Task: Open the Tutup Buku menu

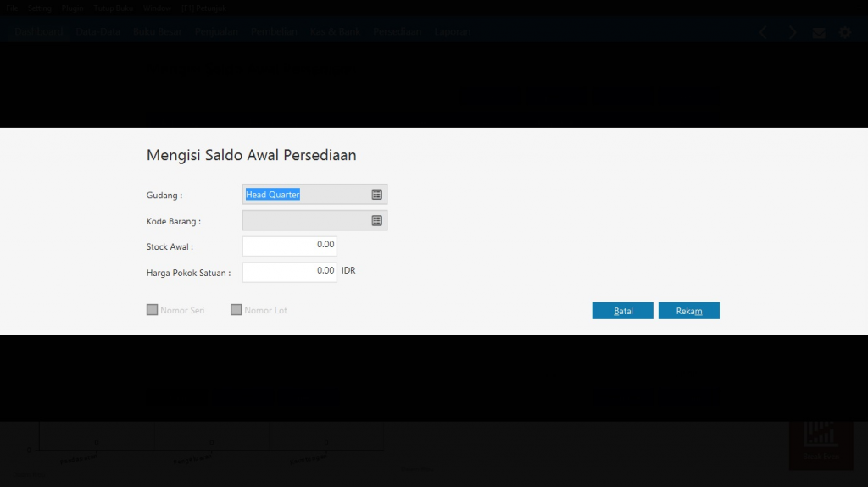Action: coord(114,8)
